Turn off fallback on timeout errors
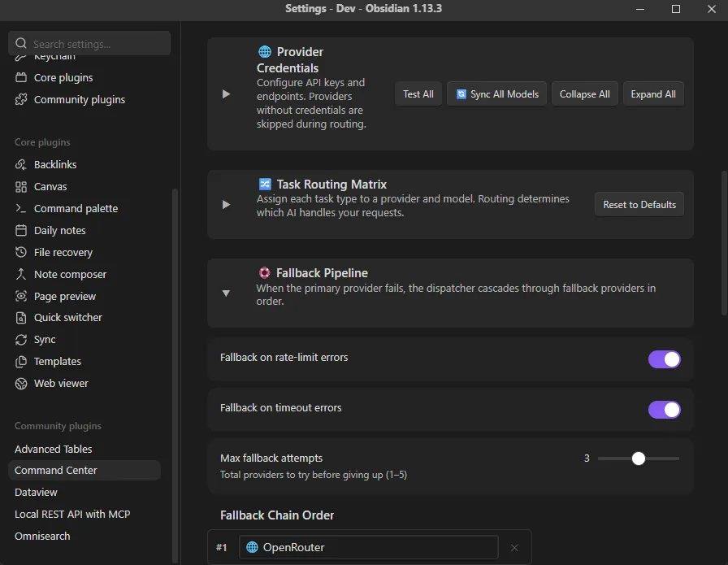This screenshot has height=565, width=728. 665,410
